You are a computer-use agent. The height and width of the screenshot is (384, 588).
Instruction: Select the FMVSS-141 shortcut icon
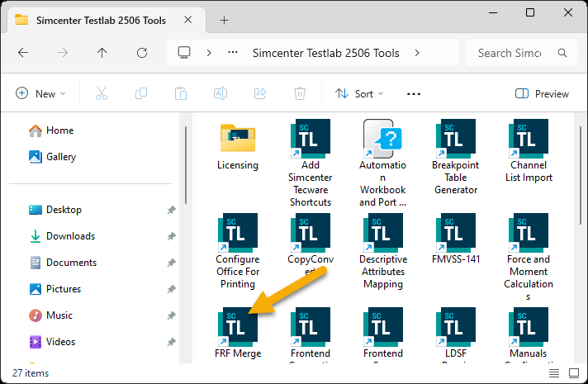click(x=456, y=233)
